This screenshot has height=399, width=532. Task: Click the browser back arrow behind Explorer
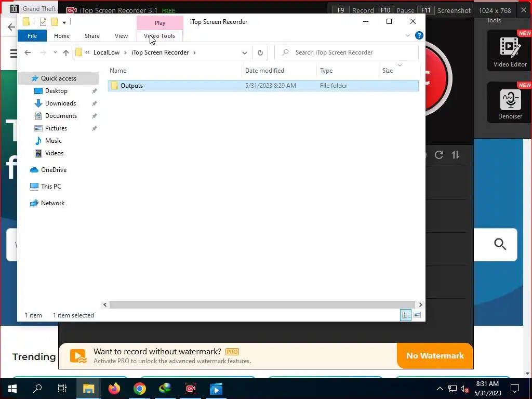point(11,27)
